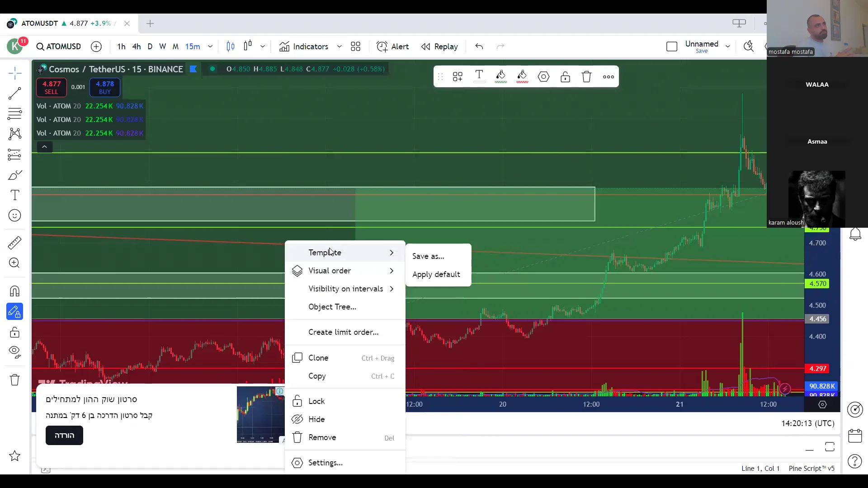This screenshot has width=868, height=488.
Task: Choose Create limit order option
Action: (345, 332)
